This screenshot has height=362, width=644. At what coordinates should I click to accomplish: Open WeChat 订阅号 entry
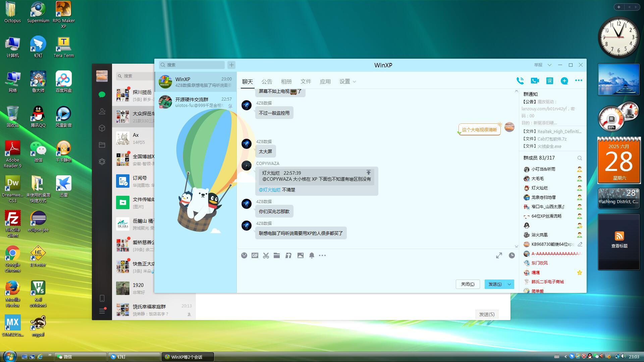pos(133,181)
